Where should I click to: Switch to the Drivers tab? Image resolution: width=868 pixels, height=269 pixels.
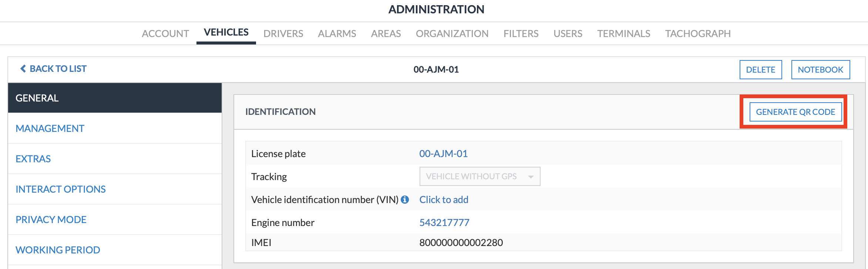point(283,34)
